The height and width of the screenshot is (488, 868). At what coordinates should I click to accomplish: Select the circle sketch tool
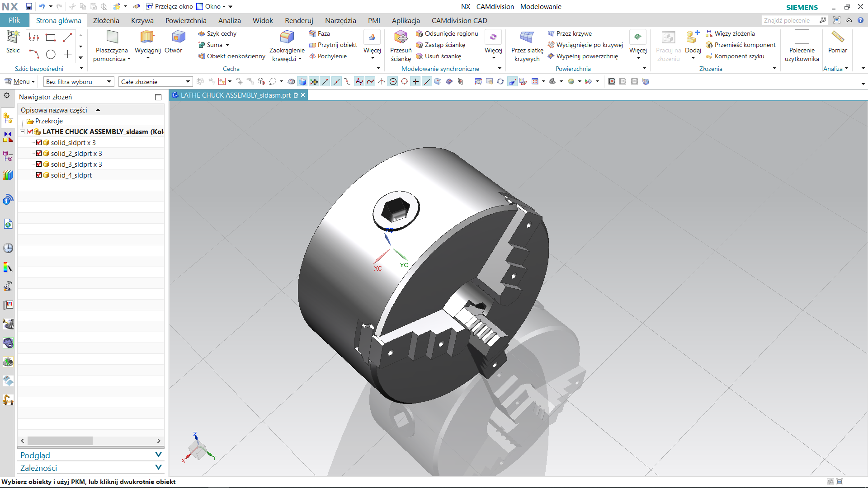51,54
